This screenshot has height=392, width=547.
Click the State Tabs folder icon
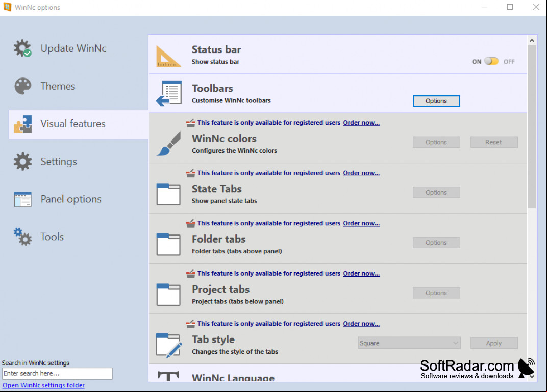point(168,194)
